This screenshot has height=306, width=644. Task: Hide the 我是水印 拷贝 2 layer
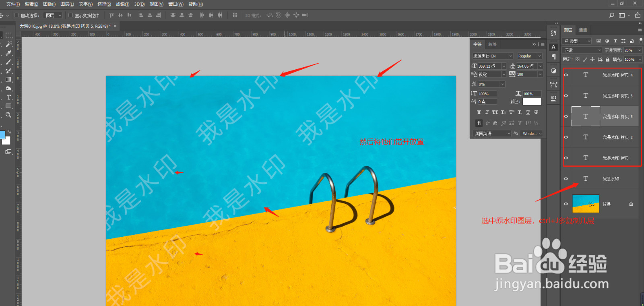566,137
